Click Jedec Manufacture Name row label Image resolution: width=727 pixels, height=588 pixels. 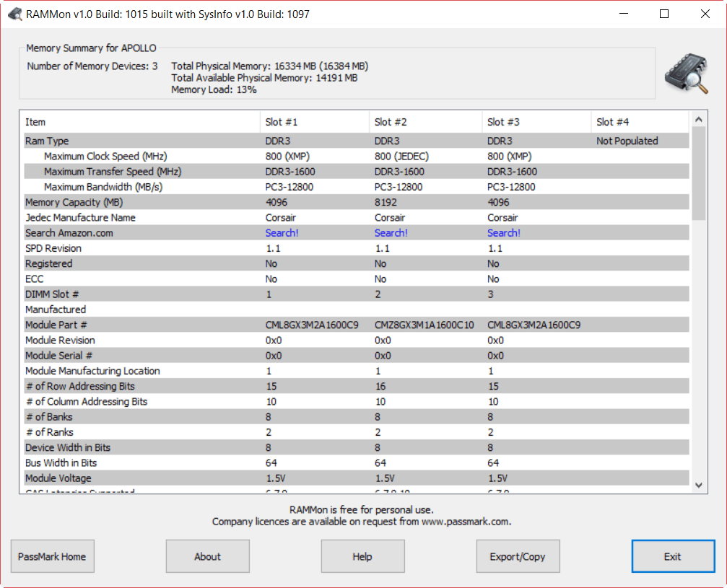(x=80, y=217)
